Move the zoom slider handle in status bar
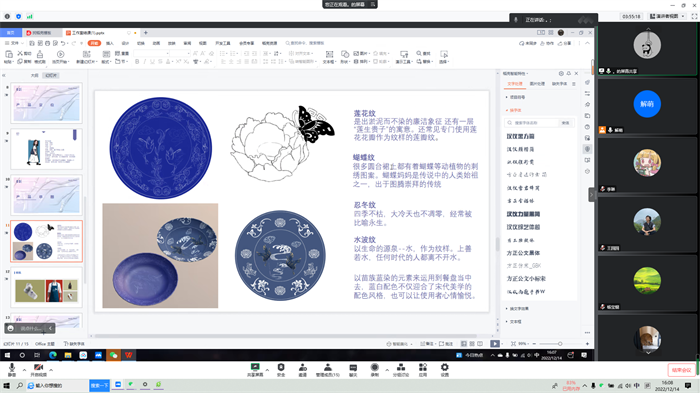Screen dimensions: 700x393 coord(560,343)
